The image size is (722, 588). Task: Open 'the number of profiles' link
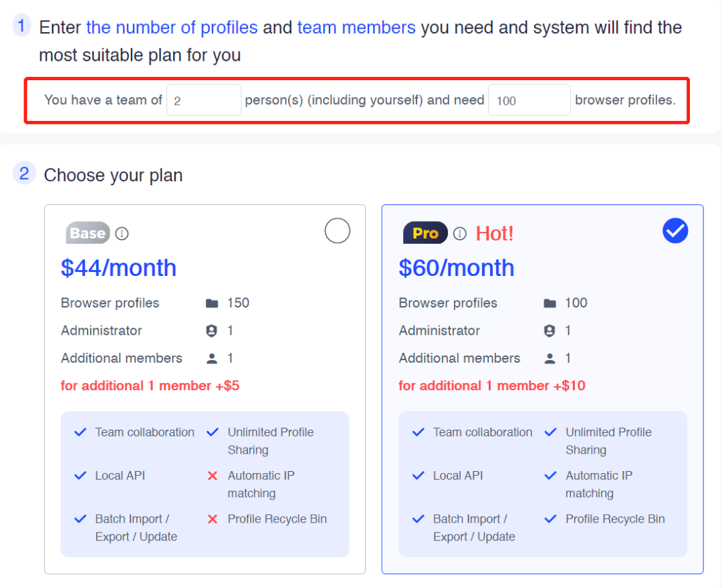pos(172,27)
